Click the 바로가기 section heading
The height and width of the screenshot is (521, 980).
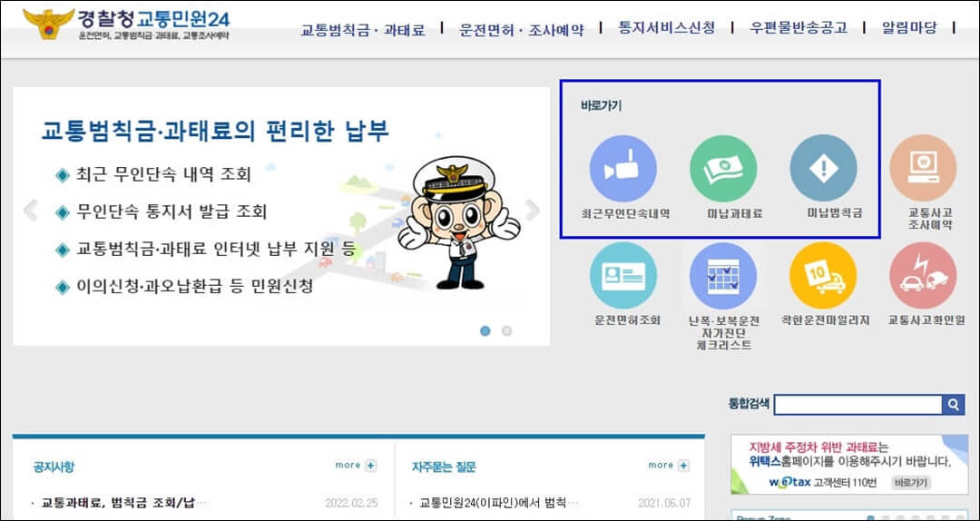click(602, 105)
